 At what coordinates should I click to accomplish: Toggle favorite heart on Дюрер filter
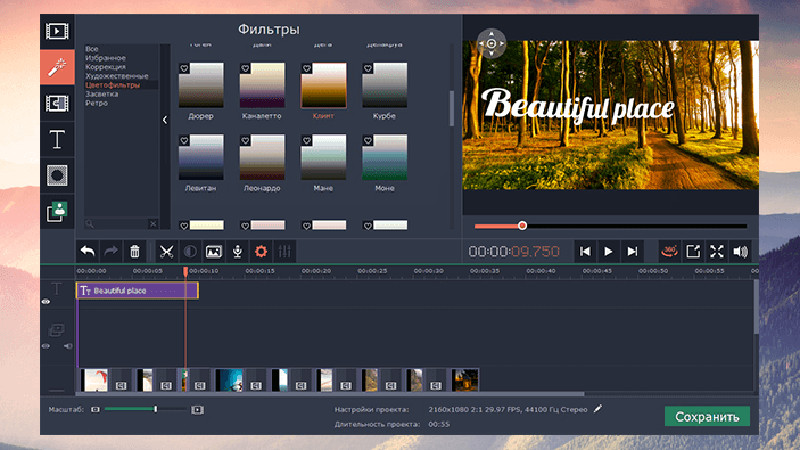[x=185, y=69]
